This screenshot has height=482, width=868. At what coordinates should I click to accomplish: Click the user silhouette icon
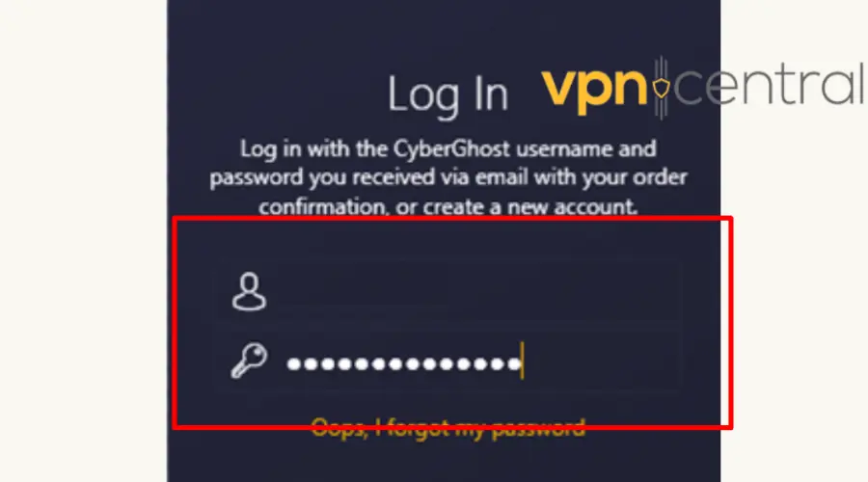click(249, 291)
